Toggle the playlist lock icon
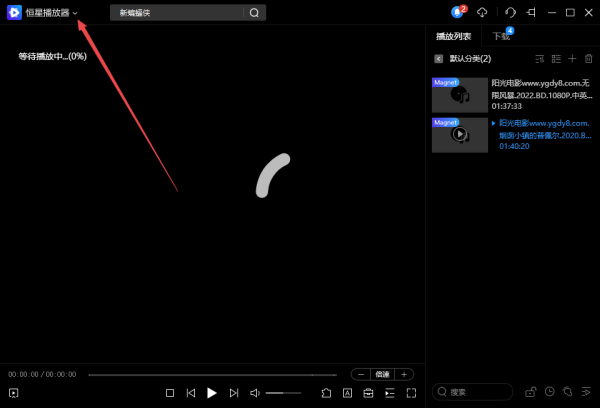Image resolution: width=600 pixels, height=408 pixels. click(531, 392)
